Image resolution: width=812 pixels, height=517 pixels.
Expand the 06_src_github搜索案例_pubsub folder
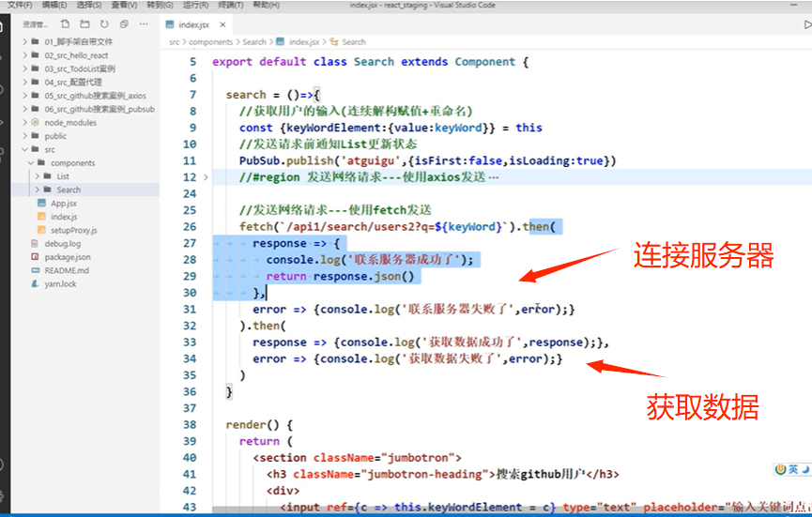click(x=24, y=109)
